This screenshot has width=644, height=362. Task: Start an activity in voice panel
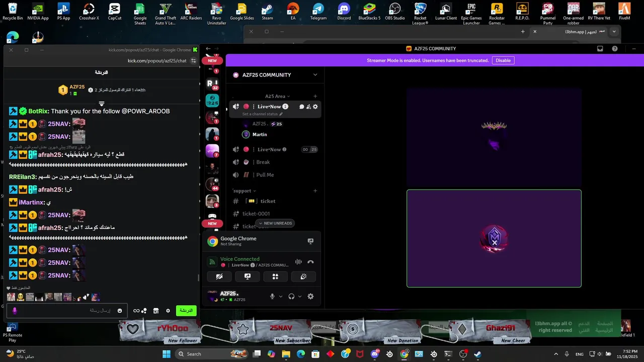(x=275, y=277)
